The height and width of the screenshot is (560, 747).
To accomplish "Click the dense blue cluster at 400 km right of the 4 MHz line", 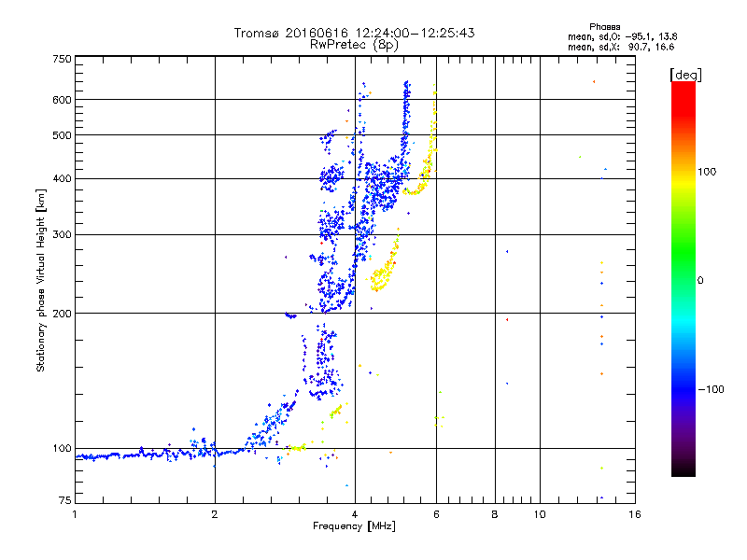I will (386, 187).
